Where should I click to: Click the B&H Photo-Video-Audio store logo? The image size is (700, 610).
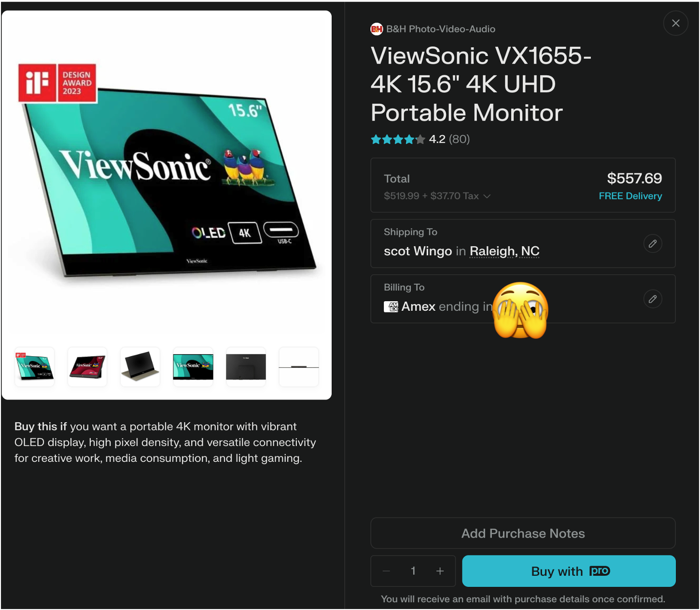pos(377,29)
